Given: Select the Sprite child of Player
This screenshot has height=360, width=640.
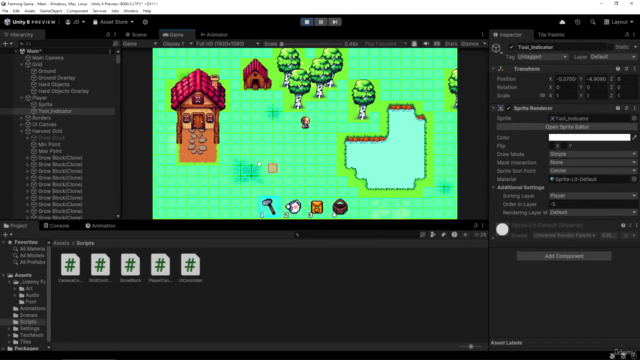Looking at the screenshot, I should (x=45, y=104).
